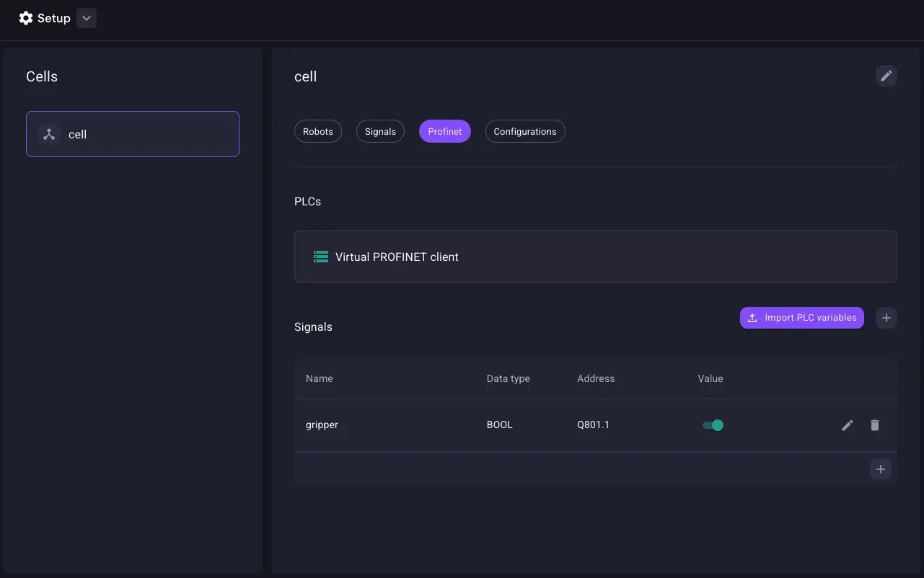The width and height of the screenshot is (924, 578).
Task: Select the cell entry in Cells list
Action: (133, 134)
